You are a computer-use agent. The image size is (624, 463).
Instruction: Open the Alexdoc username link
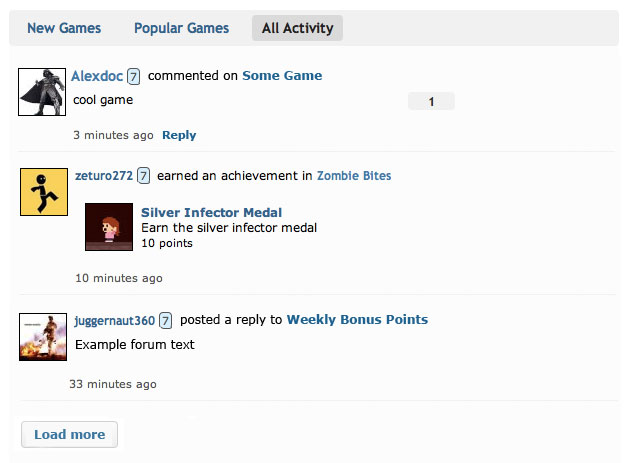click(97, 76)
